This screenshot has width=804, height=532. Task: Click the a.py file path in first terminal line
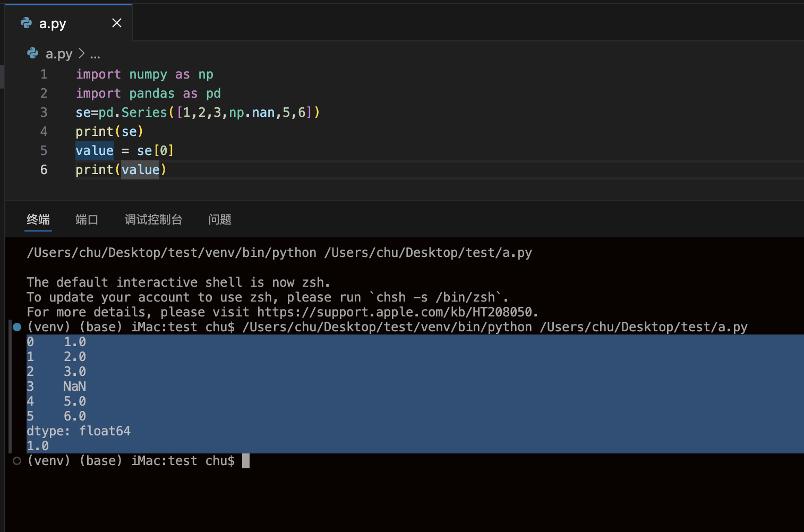[428, 253]
